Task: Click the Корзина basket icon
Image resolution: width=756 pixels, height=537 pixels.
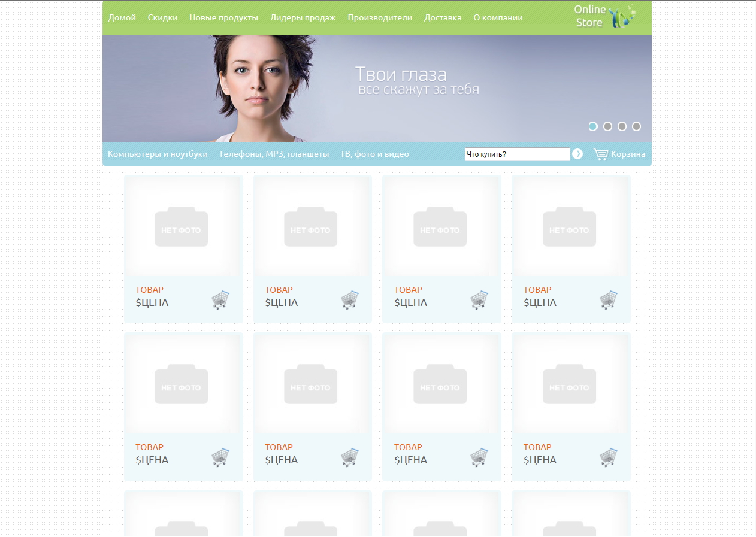Action: tap(600, 154)
